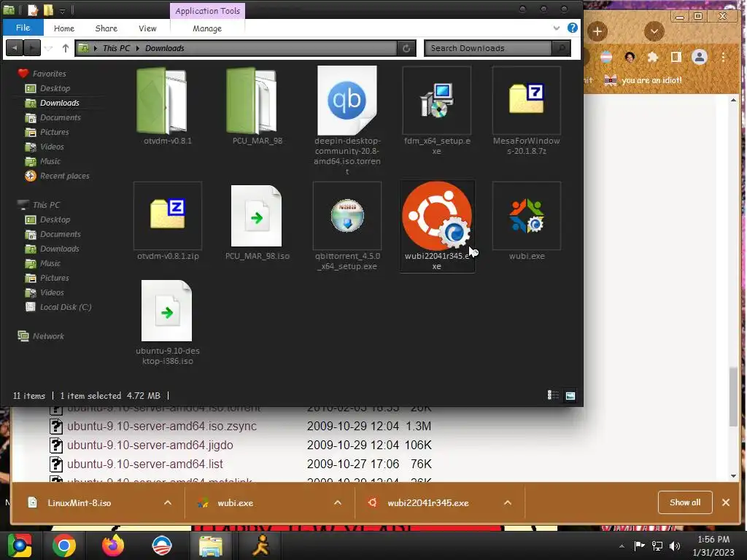Image resolution: width=747 pixels, height=560 pixels.
Task: Open the PCU_MAR_98 folder
Action: 258,106
